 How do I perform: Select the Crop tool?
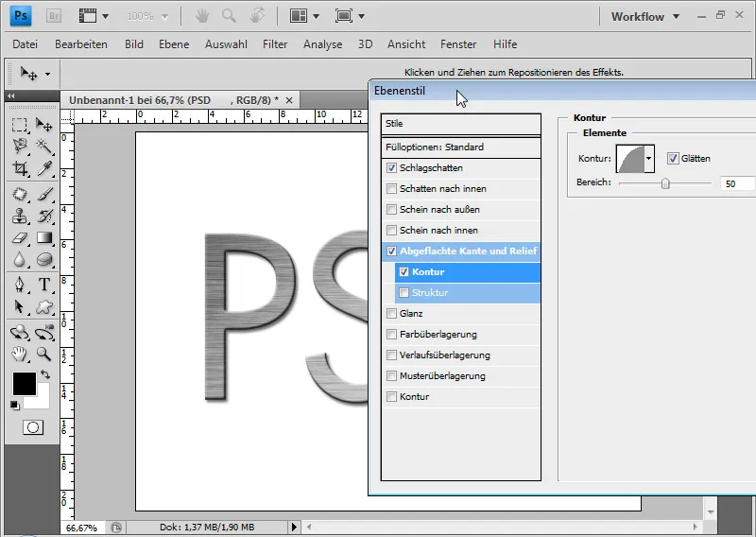pyautogui.click(x=19, y=168)
